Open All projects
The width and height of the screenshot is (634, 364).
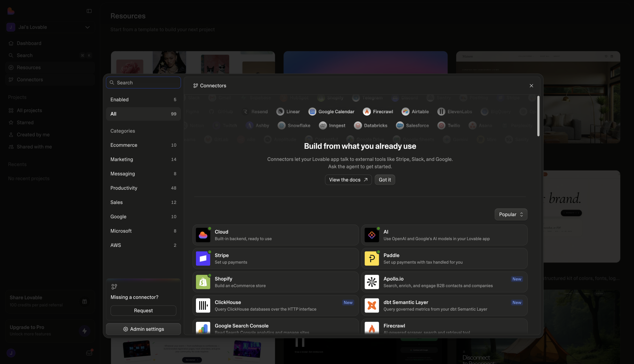pos(50,110)
